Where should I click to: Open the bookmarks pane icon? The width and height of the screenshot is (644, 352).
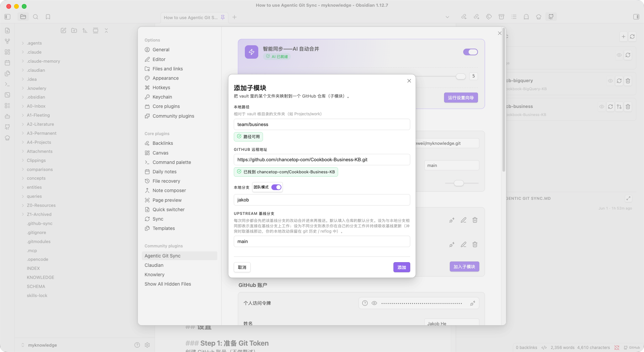pos(48,17)
